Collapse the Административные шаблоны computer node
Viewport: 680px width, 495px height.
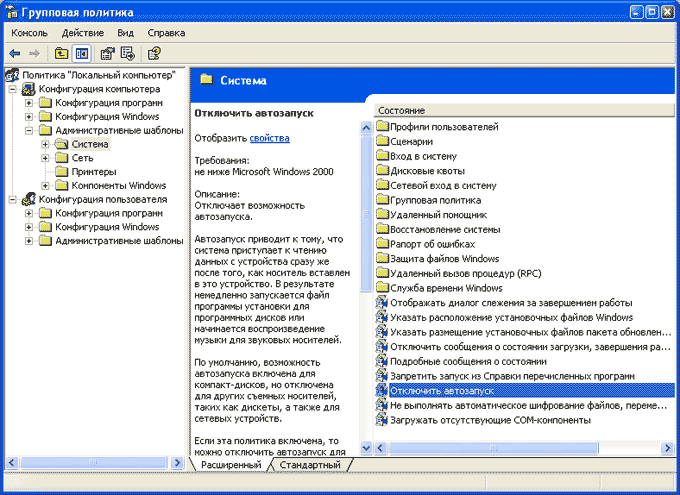tap(29, 130)
